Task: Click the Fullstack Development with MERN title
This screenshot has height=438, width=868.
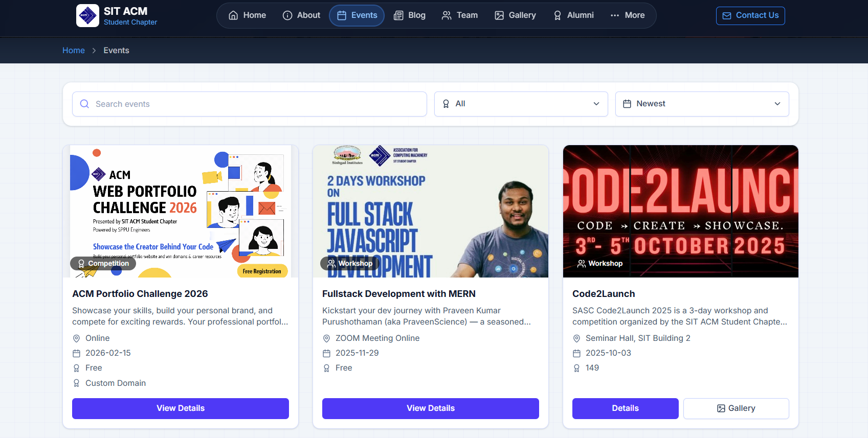Action: 399,294
